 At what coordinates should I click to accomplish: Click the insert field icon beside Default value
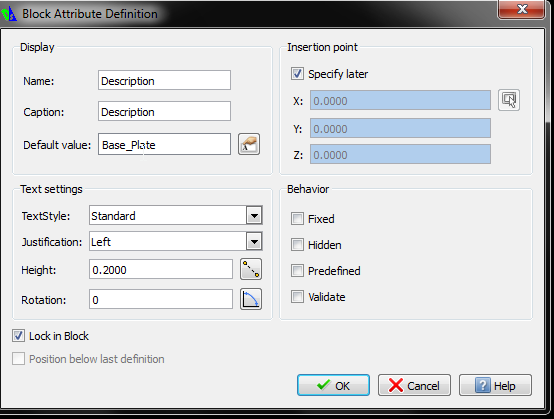pos(249,144)
